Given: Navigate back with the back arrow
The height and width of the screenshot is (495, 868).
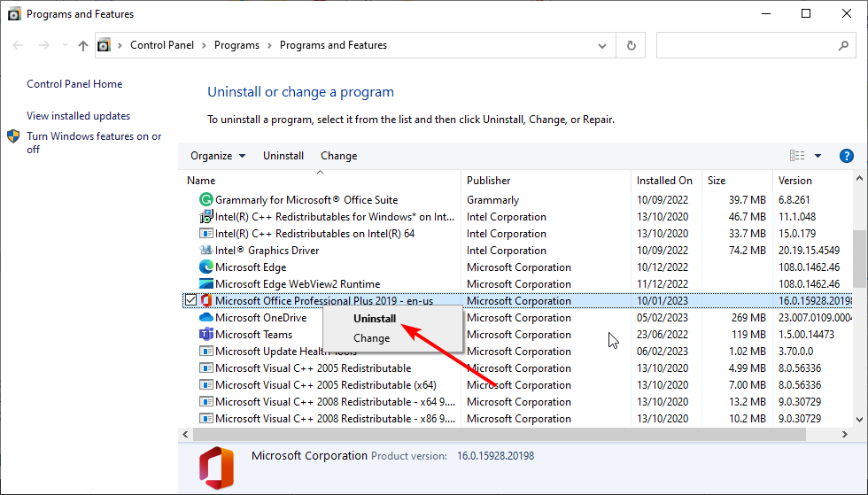Looking at the screenshot, I should [18, 45].
